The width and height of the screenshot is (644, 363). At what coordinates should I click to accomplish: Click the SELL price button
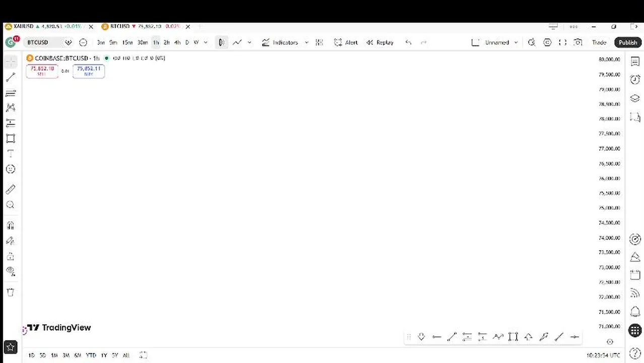[x=42, y=71]
